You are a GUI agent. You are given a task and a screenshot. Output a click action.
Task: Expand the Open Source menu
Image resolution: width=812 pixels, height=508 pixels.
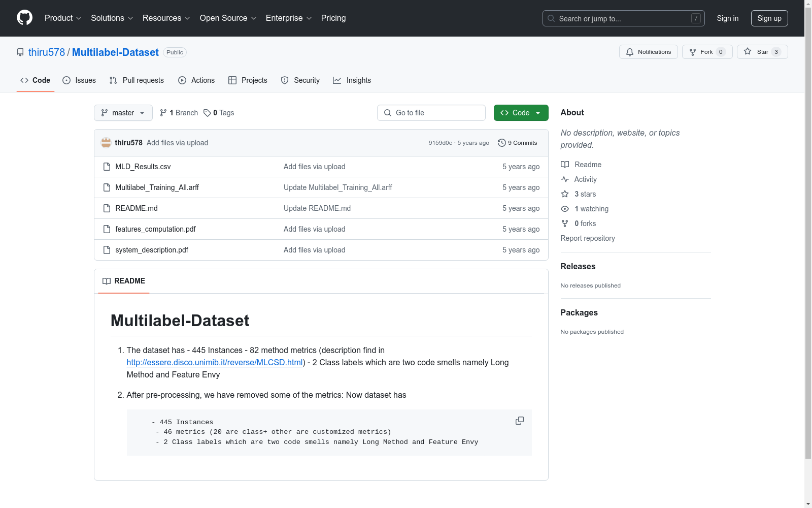pos(228,18)
